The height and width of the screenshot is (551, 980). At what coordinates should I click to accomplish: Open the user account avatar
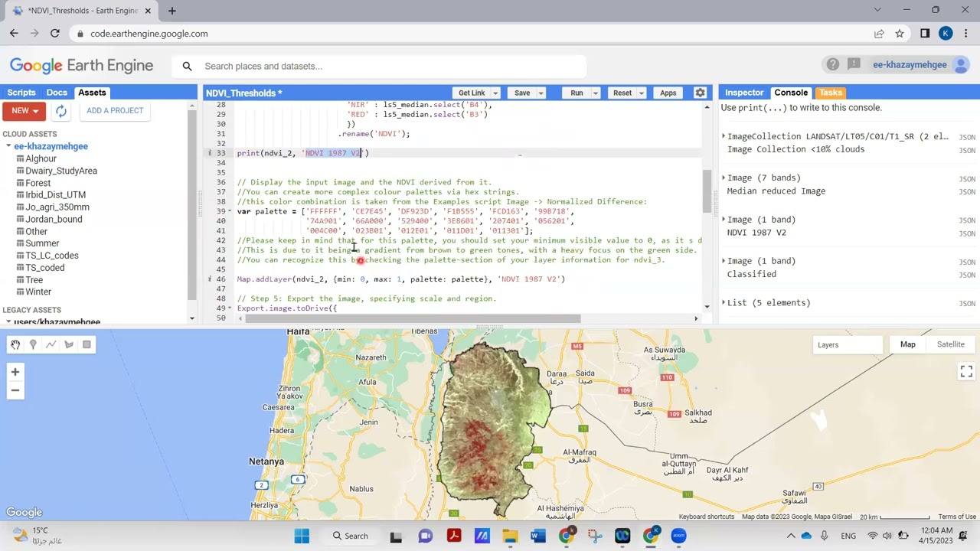pos(961,65)
